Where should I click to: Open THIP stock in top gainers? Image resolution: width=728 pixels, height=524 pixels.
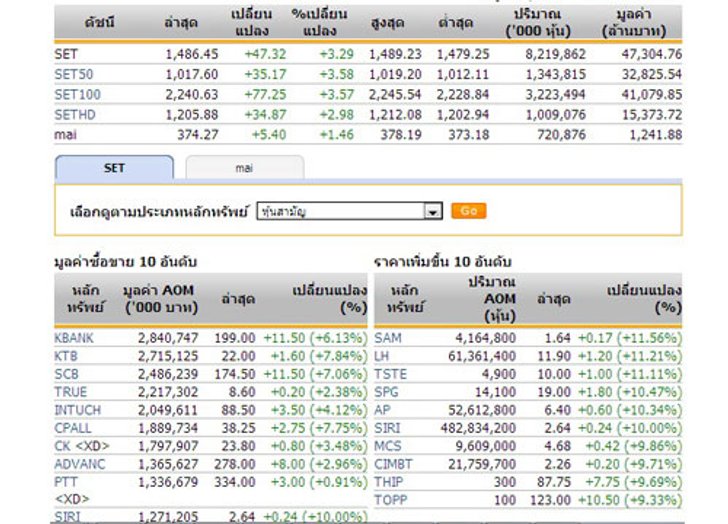[389, 482]
